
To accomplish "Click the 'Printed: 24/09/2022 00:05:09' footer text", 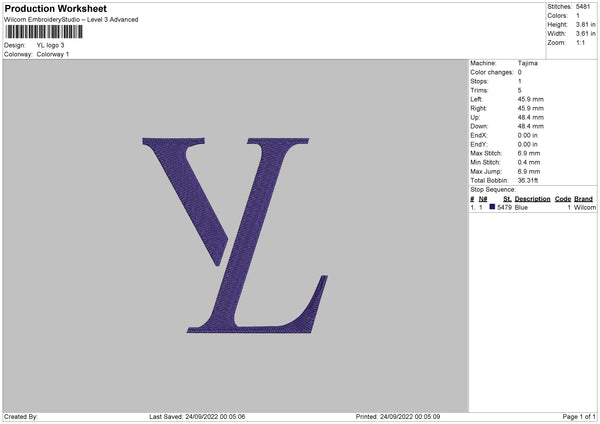I will pos(398,417).
